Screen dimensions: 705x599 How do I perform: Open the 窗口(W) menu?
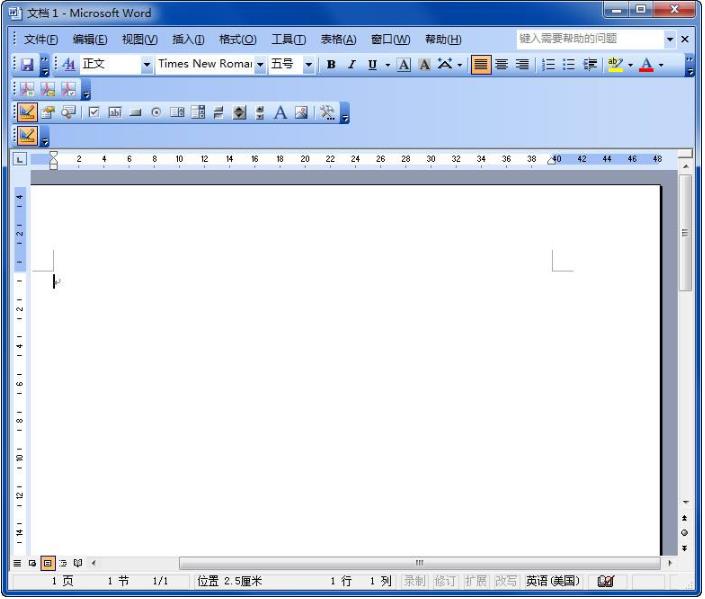click(x=390, y=40)
